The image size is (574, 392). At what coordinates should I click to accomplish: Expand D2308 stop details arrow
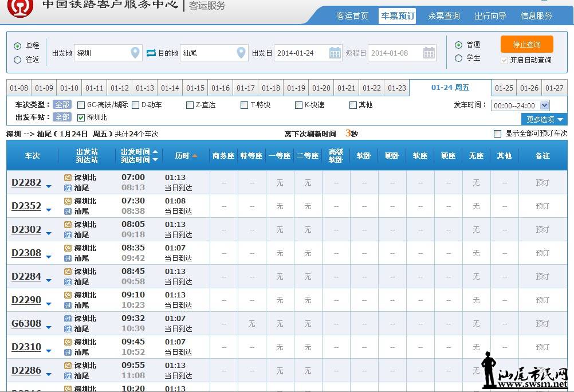pos(49,257)
